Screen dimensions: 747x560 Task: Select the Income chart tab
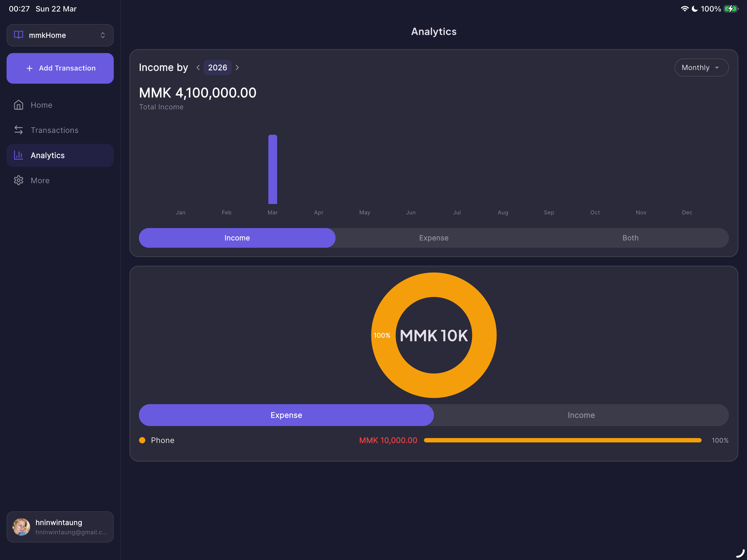click(237, 238)
